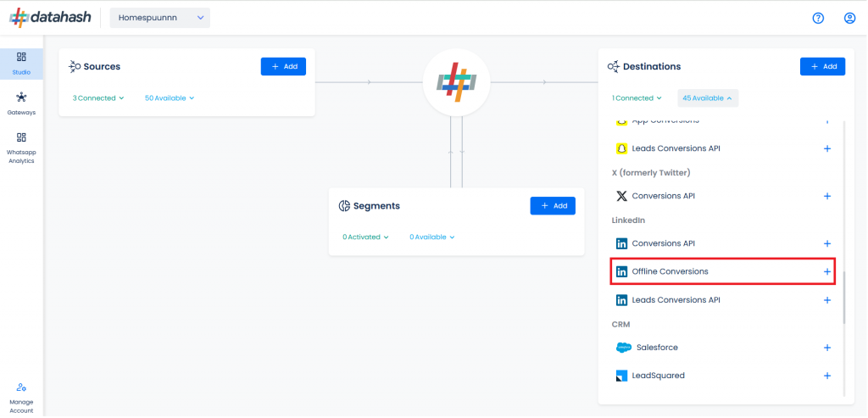Click the LinkedIn logo beside Conversions API
Screen dimensions: 868x418
tap(621, 243)
